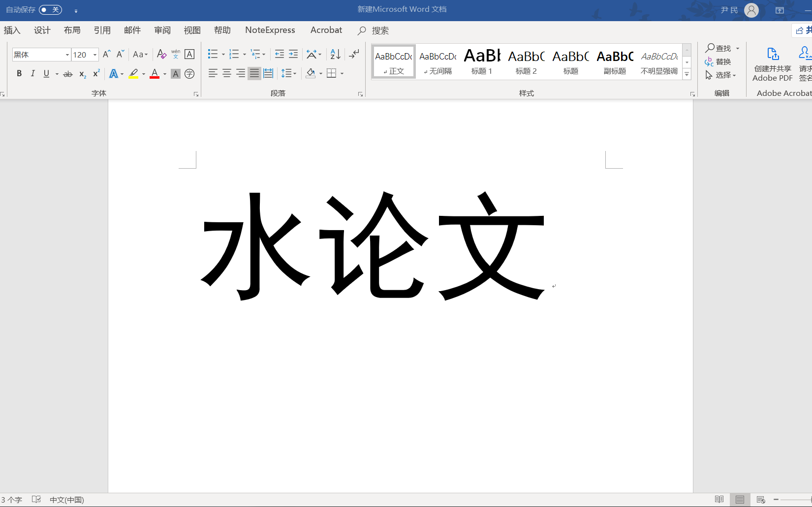
Task: Toggle character shading
Action: [x=175, y=74]
